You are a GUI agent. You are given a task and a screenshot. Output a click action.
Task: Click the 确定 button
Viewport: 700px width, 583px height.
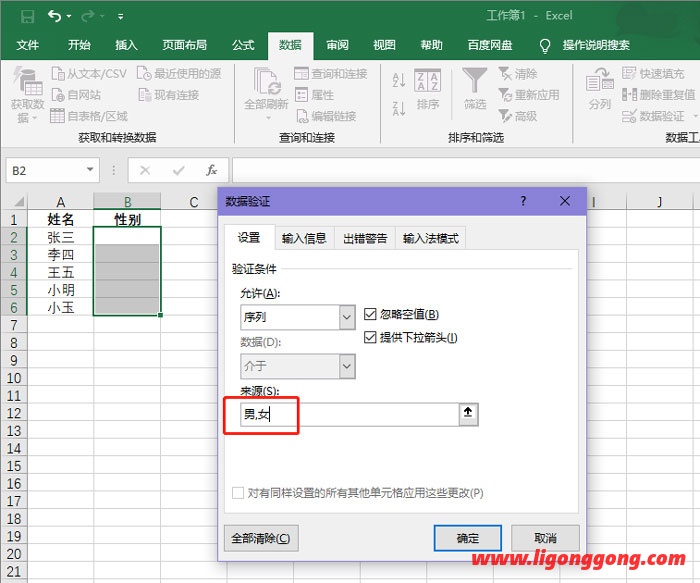point(467,538)
